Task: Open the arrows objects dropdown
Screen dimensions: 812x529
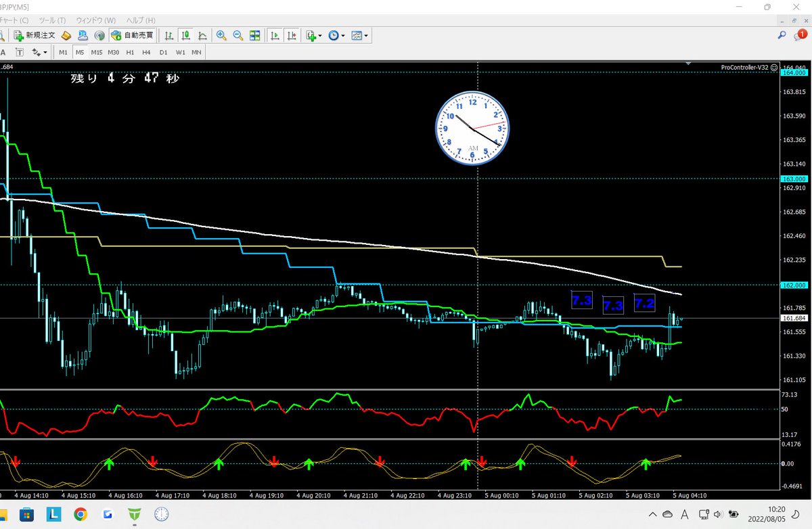Action: coord(39,52)
